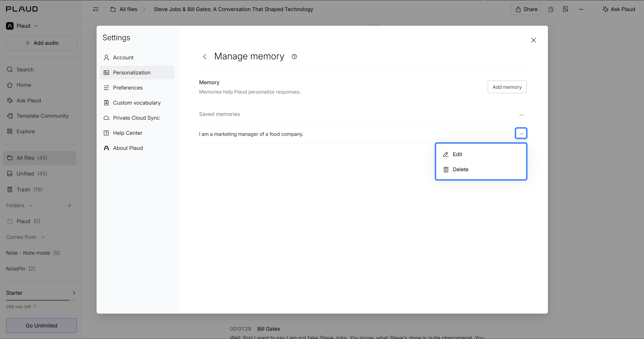The image size is (644, 339).
Task: Open Private Cloud Sync settings
Action: [137, 118]
